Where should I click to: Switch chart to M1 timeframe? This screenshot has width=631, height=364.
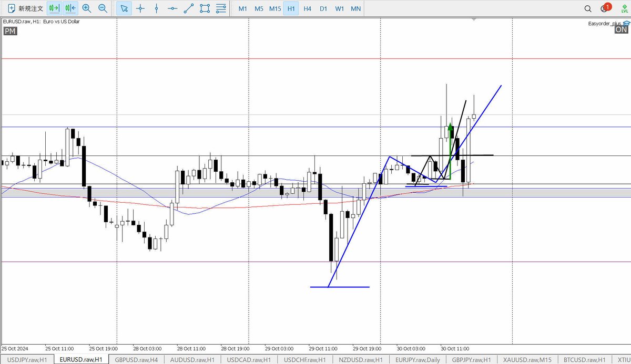[x=242, y=9]
